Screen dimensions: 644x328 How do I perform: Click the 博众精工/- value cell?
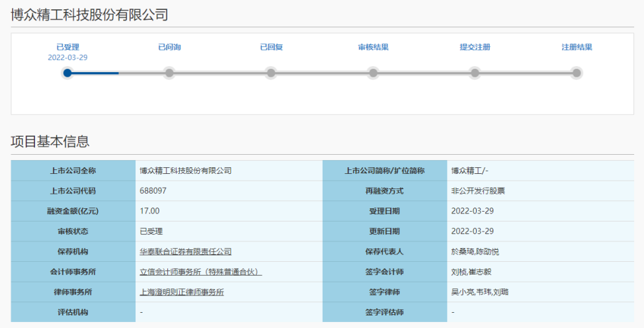point(540,171)
